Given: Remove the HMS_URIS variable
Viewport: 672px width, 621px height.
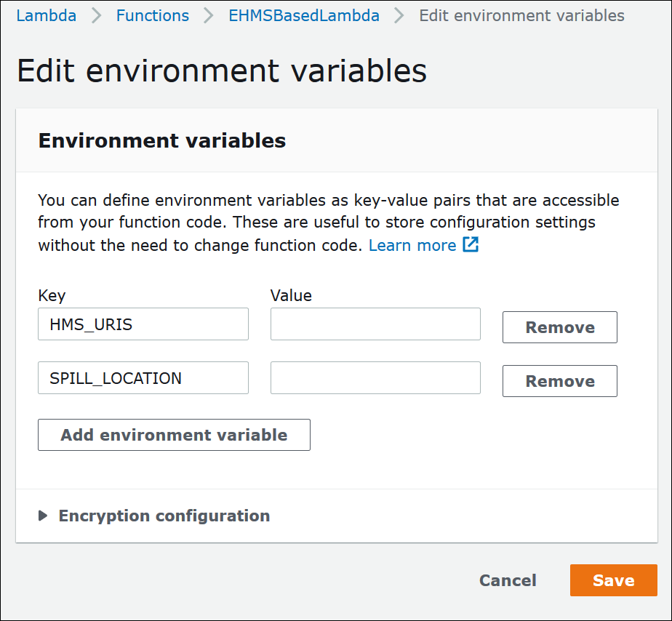Looking at the screenshot, I should (x=559, y=327).
